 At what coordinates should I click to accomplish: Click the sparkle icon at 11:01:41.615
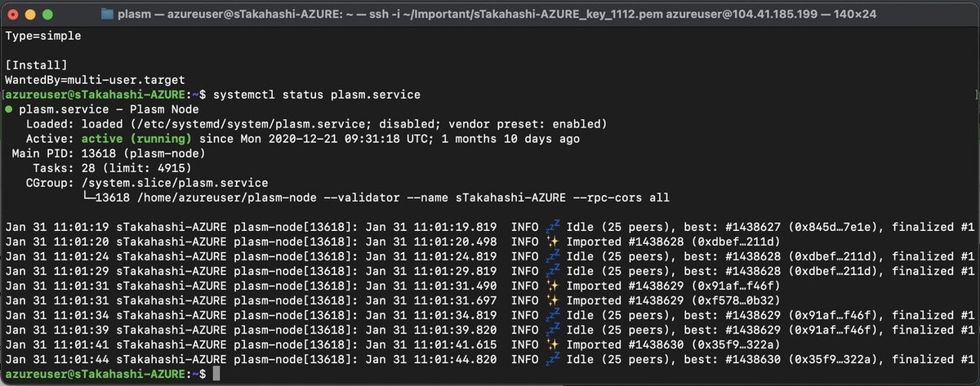click(551, 344)
